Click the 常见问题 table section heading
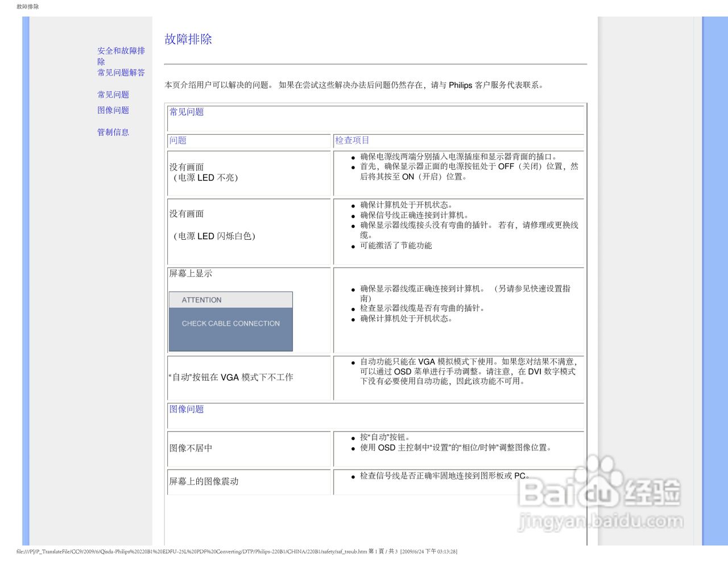The image size is (728, 562). [187, 112]
